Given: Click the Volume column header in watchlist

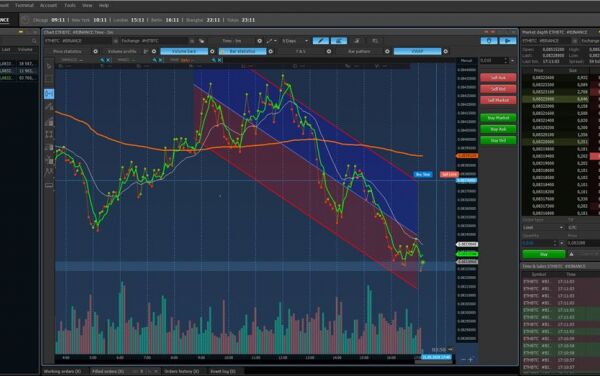Looking at the screenshot, I should click(25, 50).
